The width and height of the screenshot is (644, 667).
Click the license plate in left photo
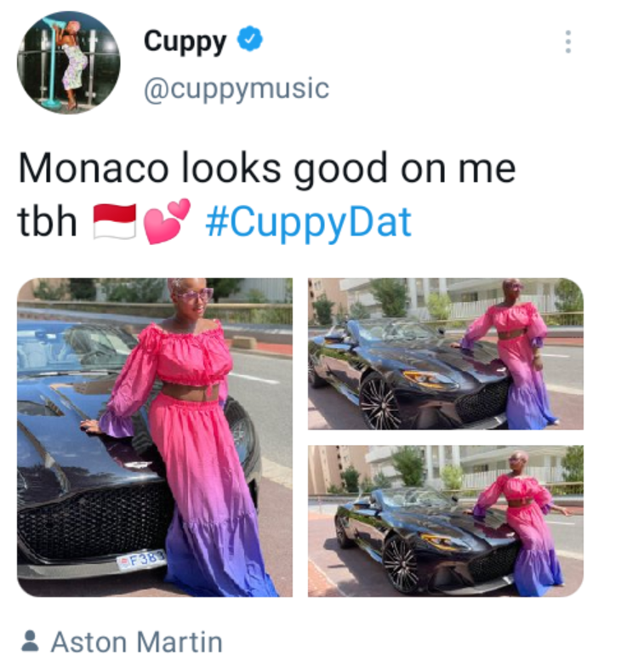[143, 560]
